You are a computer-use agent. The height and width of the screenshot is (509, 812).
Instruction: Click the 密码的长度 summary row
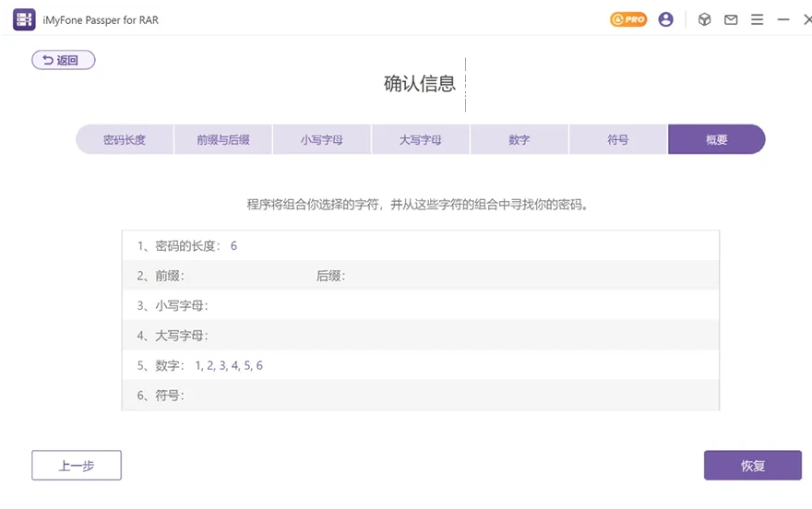tap(420, 246)
